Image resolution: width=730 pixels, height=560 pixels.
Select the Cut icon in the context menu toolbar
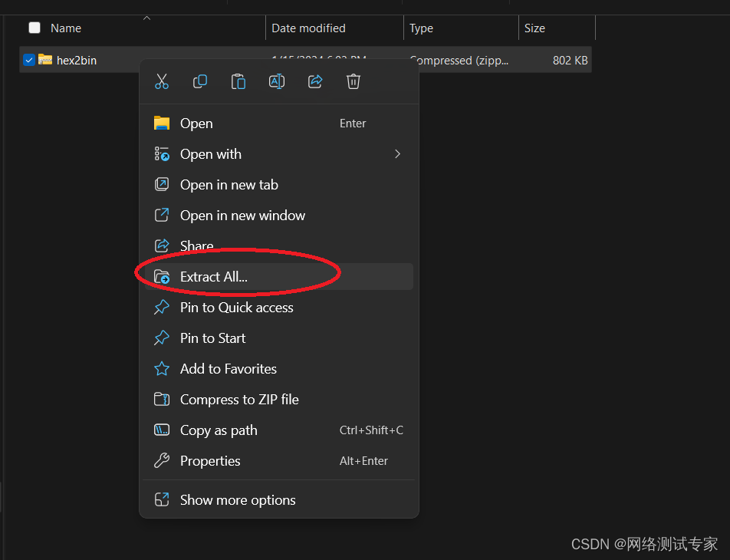[162, 81]
